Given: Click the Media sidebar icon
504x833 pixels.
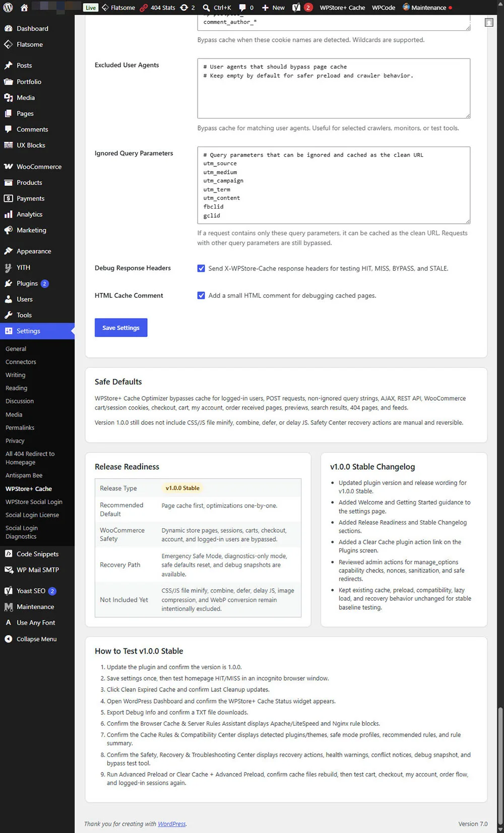Looking at the screenshot, I should [8, 98].
